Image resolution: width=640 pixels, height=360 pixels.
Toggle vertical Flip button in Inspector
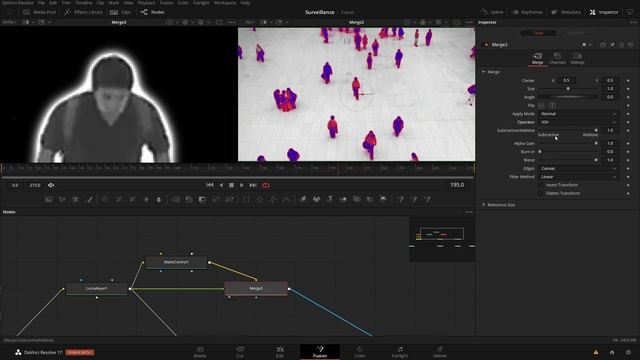point(552,105)
